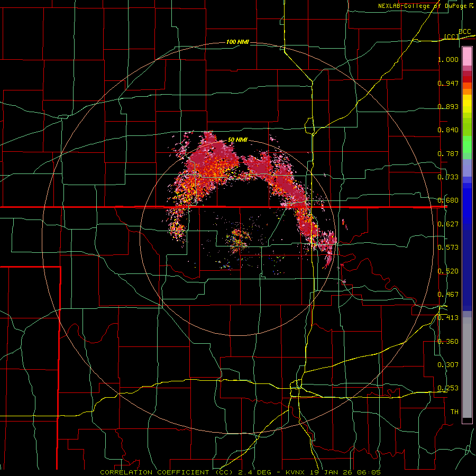Click the 2.4 DEG elevation angle text
The height and width of the screenshot is (476, 476).
click(254, 472)
